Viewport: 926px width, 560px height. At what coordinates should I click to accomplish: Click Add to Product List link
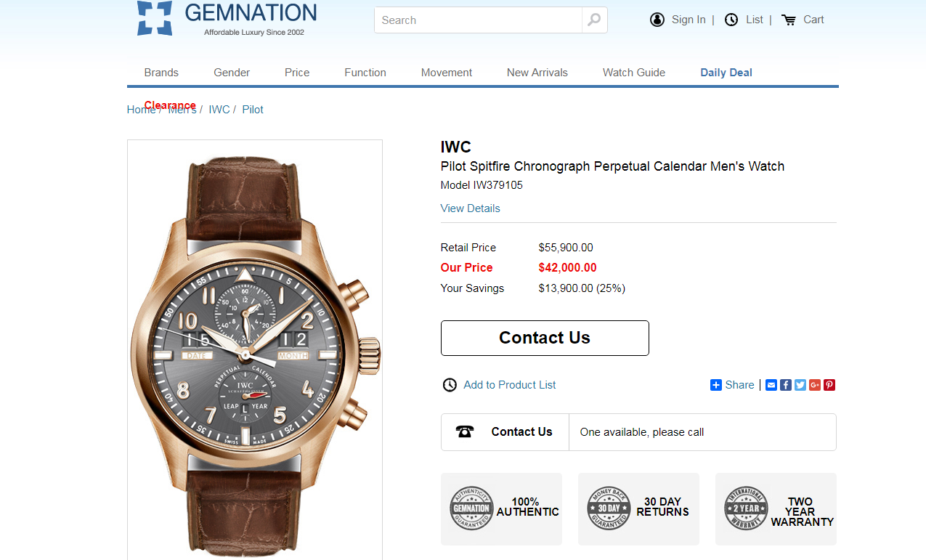[509, 385]
